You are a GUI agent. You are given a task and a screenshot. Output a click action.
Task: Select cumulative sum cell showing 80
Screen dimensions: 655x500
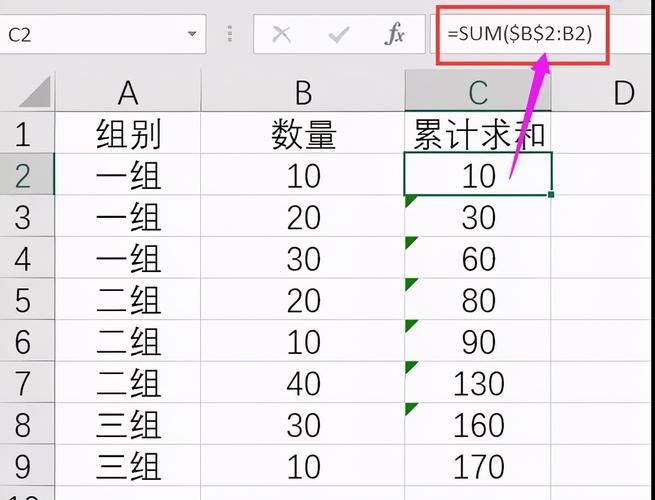pyautogui.click(x=478, y=299)
